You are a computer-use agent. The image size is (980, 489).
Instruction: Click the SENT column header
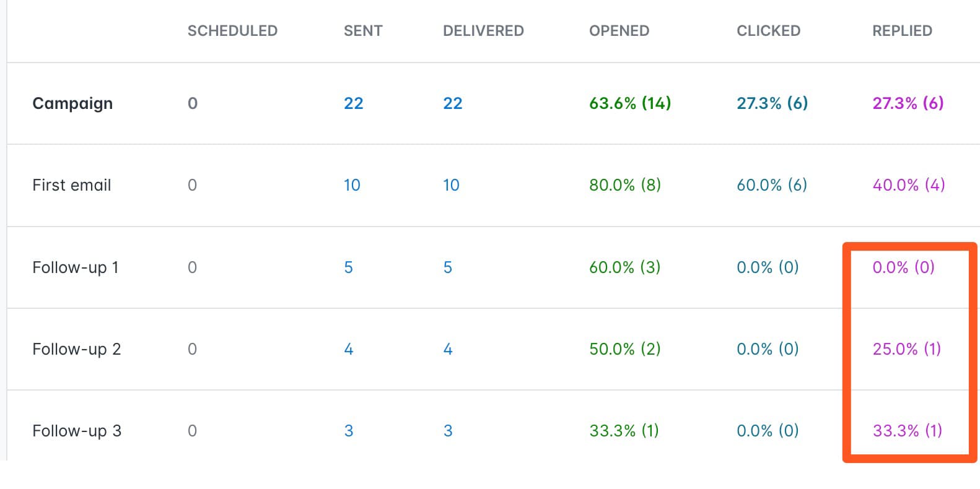coord(363,31)
